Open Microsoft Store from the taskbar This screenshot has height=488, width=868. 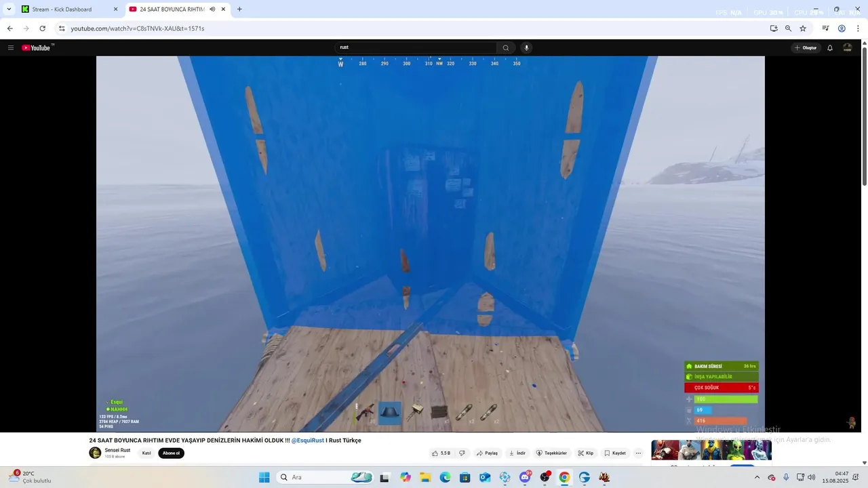coord(465,477)
